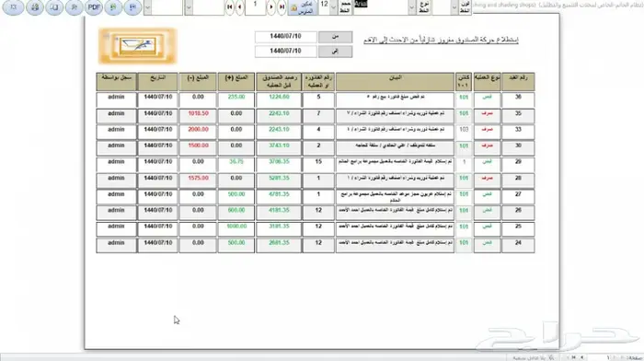This screenshot has height=361, width=644.
Task: Click the تمكين المؤشر button
Action: coord(303,7)
